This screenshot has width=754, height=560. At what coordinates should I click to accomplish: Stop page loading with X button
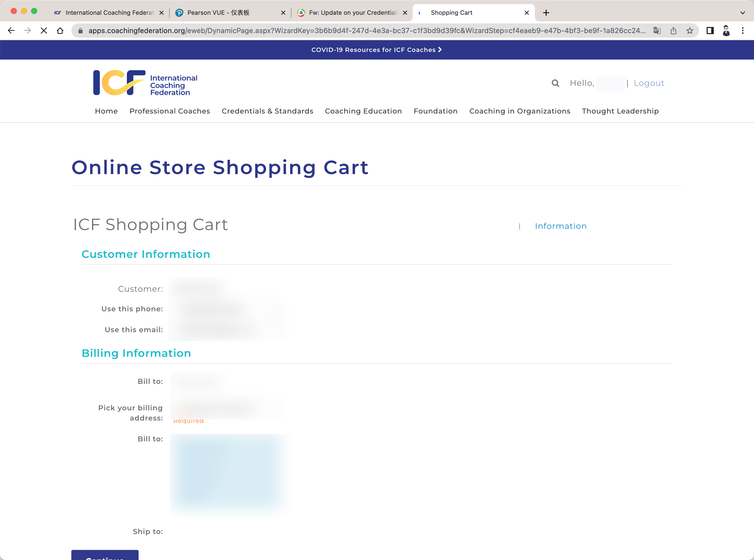click(44, 31)
